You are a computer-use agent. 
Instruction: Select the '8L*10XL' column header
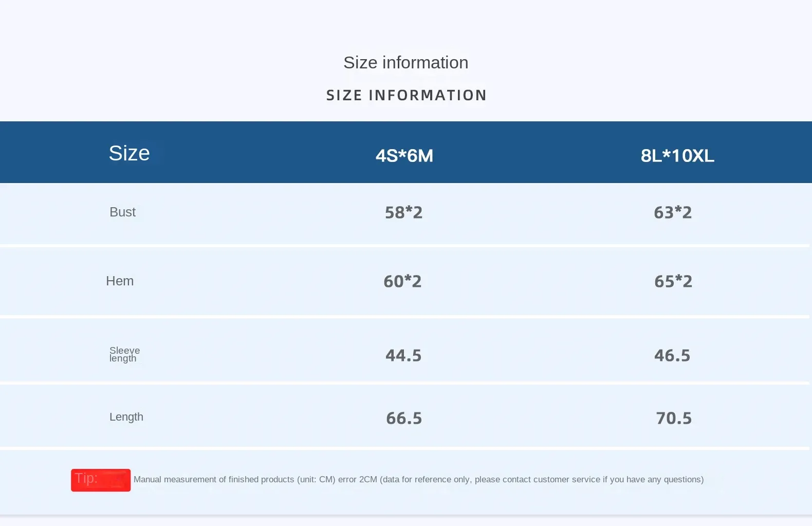pyautogui.click(x=677, y=156)
